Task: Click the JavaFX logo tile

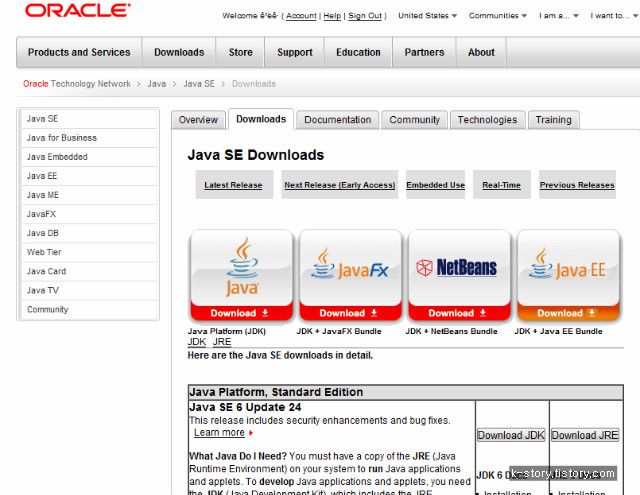Action: click(x=350, y=268)
